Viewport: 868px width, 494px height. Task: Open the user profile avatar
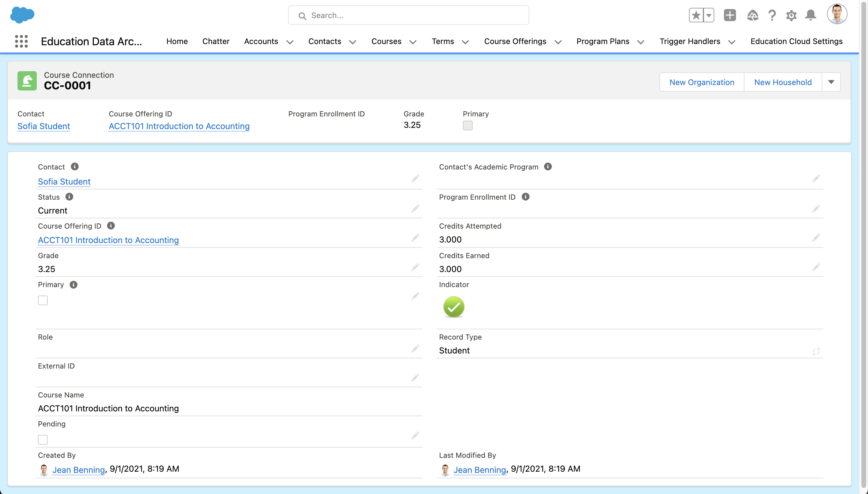837,14
